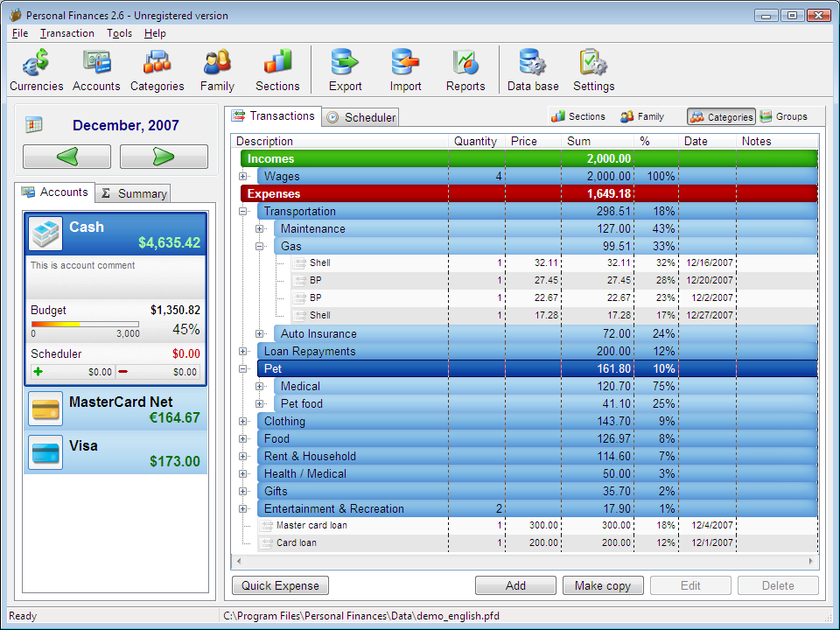Image resolution: width=840 pixels, height=630 pixels.
Task: Expand the Auto Insurance subcategory
Action: click(260, 334)
